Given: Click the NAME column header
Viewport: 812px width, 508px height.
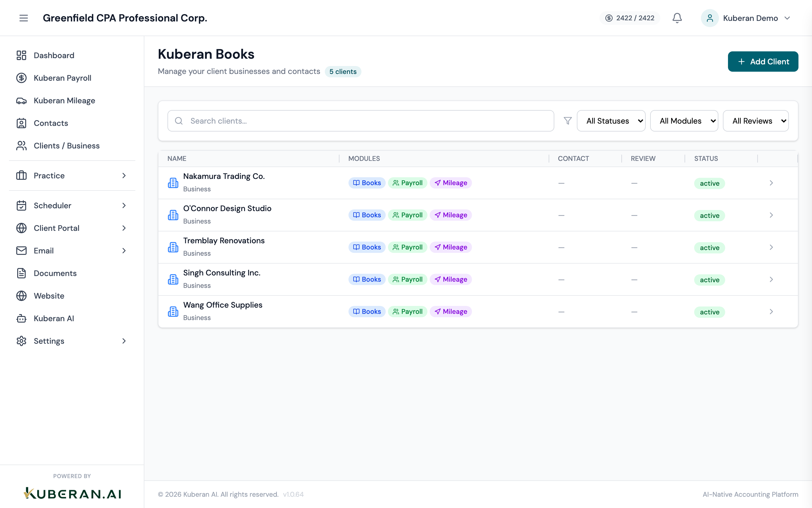Looking at the screenshot, I should [177, 159].
